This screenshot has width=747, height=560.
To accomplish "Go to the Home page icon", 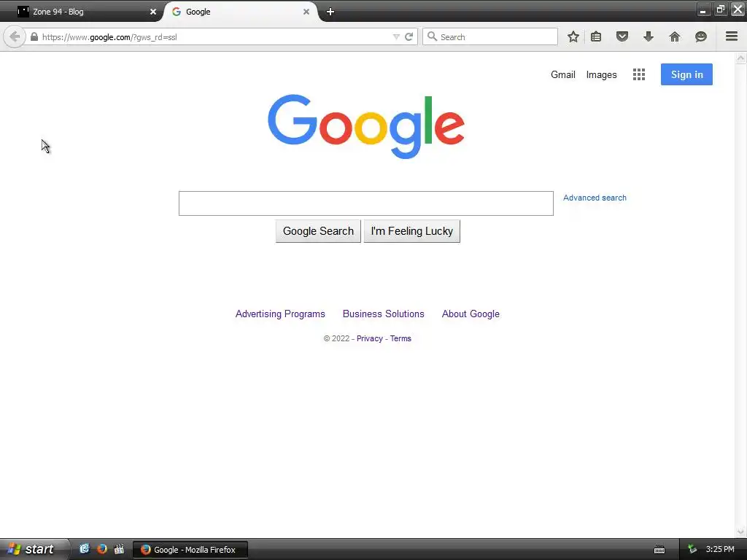I will click(675, 36).
